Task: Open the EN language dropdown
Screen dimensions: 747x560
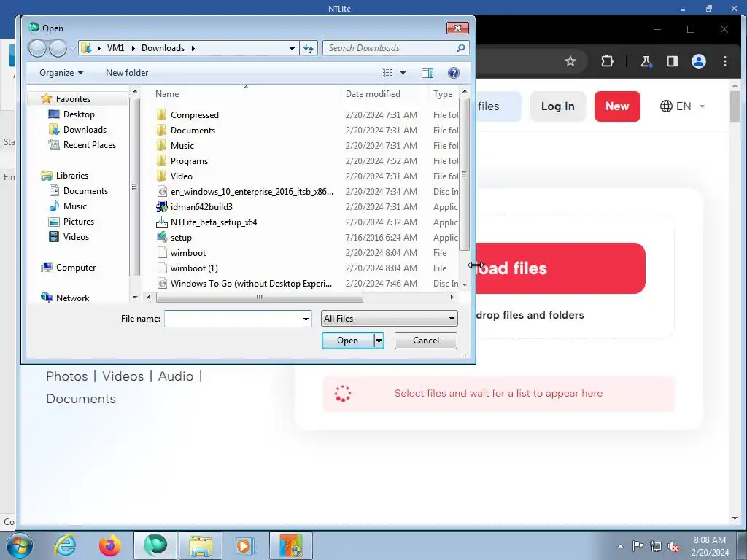Action: coord(682,106)
